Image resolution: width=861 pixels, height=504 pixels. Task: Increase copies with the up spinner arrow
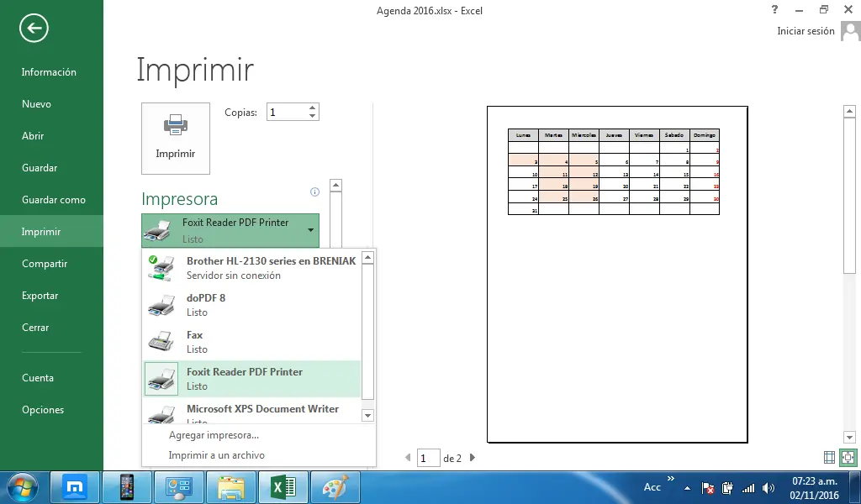(x=313, y=108)
